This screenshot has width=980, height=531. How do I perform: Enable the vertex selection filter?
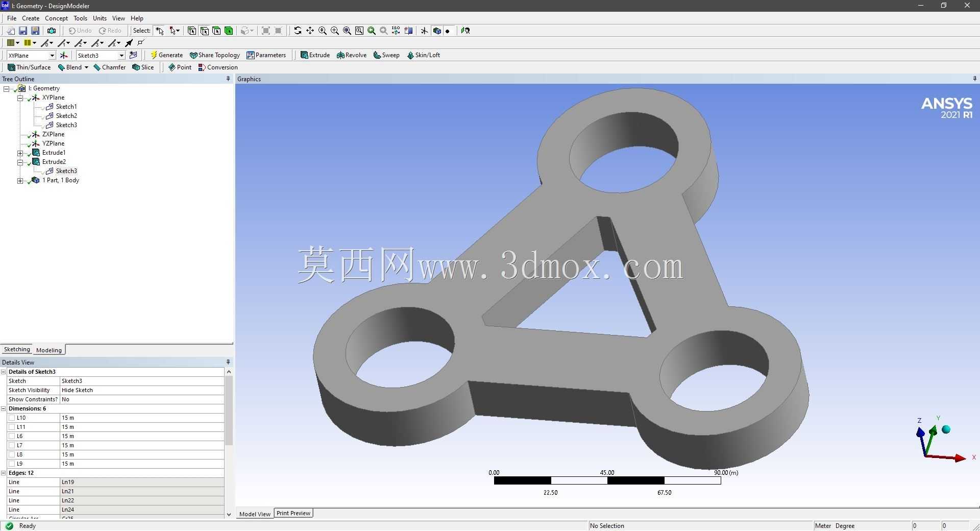point(192,31)
